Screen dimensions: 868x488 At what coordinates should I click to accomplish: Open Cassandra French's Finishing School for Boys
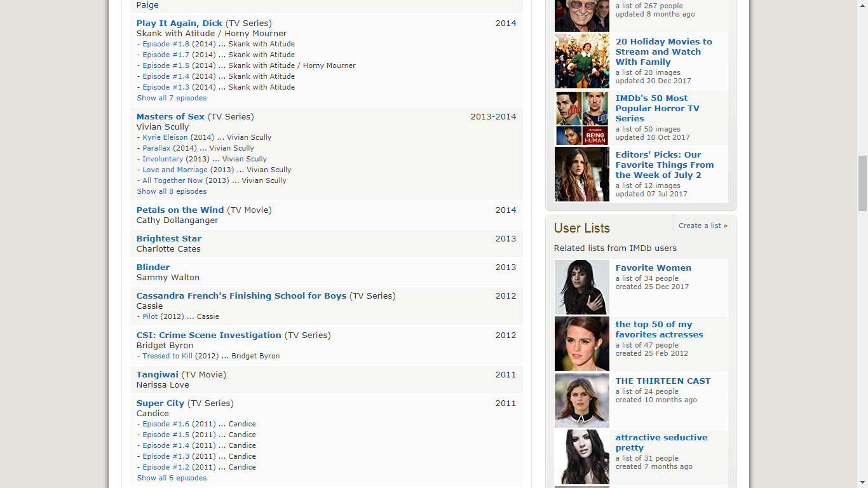click(241, 296)
